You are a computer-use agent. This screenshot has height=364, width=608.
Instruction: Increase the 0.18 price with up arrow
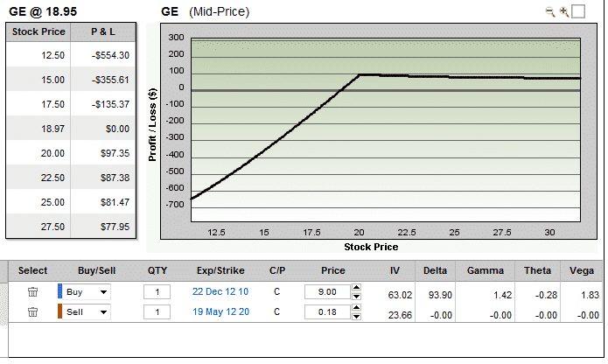(x=355, y=308)
